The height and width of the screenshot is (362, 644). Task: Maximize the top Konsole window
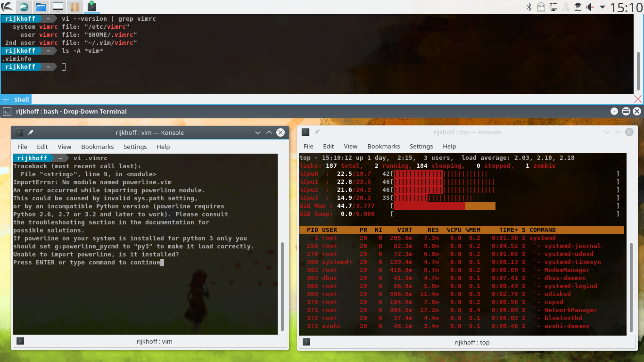[618, 132]
